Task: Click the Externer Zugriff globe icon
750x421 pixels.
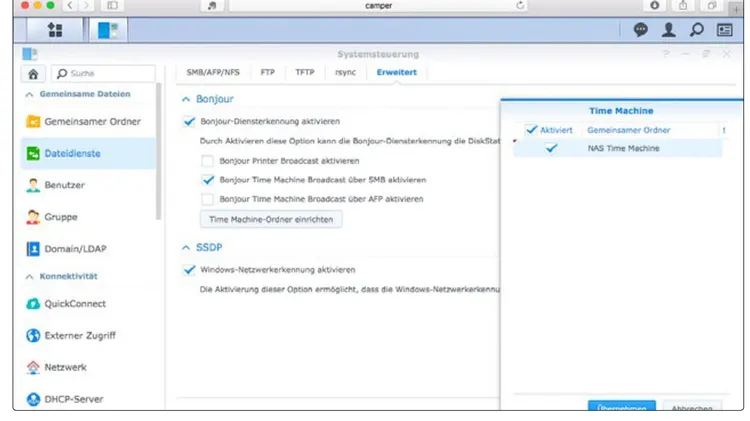Action: 33,335
